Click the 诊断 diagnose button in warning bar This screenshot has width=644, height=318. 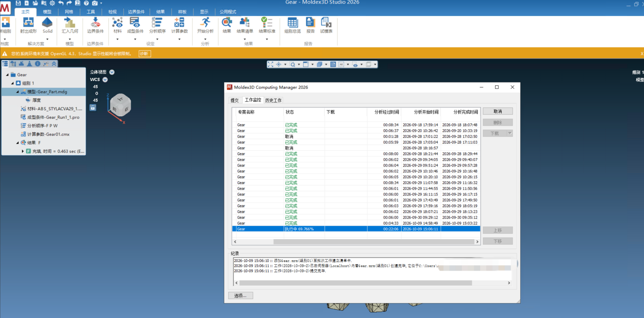click(145, 54)
